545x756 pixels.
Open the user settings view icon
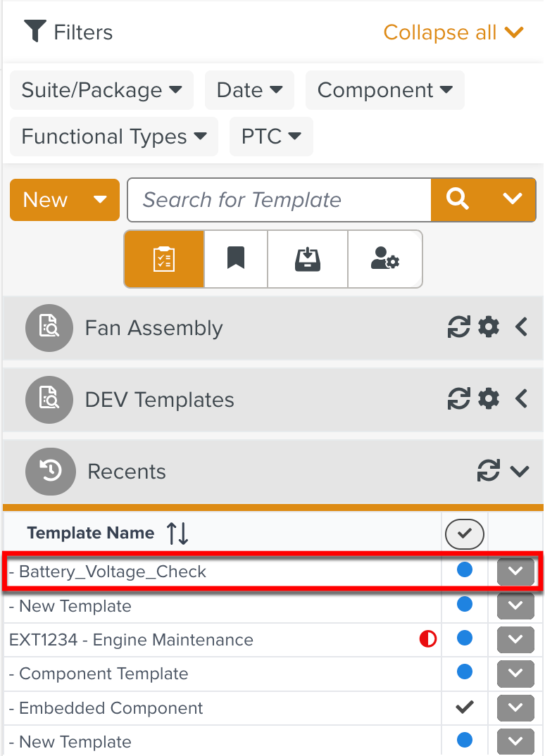[x=384, y=259]
